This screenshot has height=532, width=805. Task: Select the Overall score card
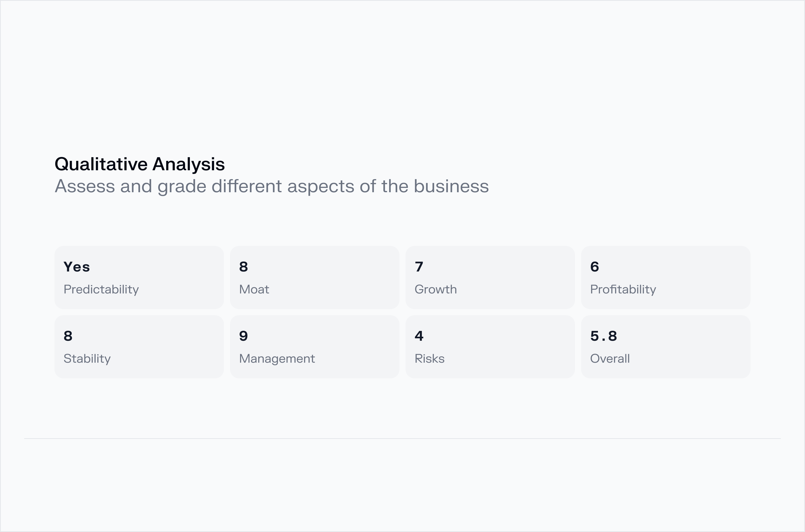coord(665,346)
